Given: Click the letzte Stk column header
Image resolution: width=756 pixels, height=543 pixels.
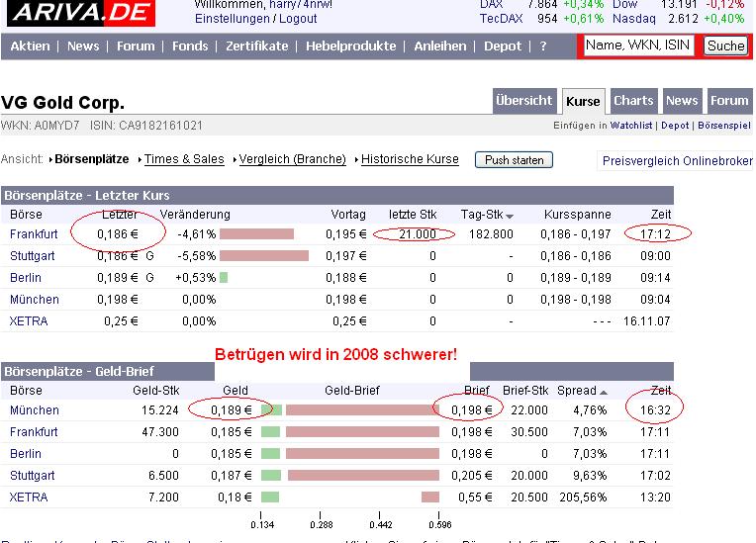Looking at the screenshot, I should (x=413, y=215).
